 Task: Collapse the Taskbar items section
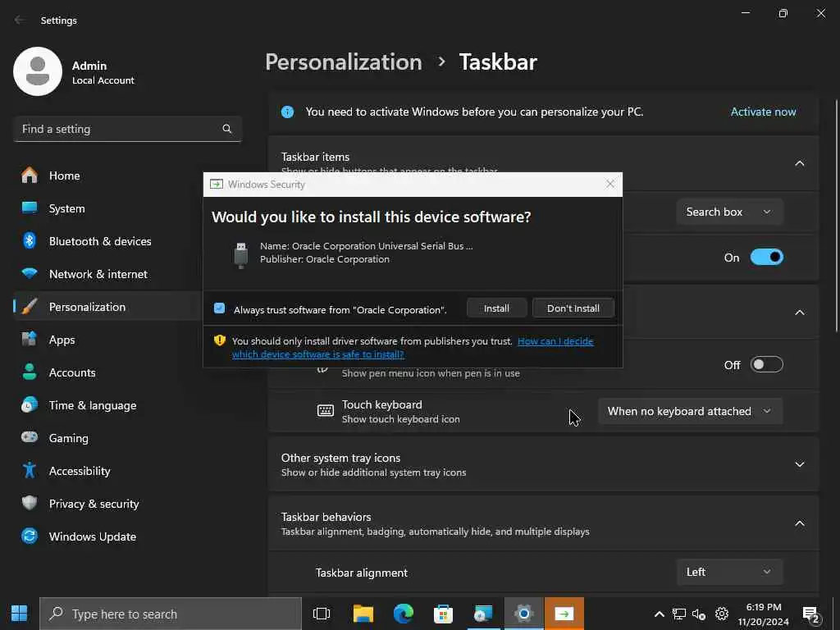coord(800,163)
